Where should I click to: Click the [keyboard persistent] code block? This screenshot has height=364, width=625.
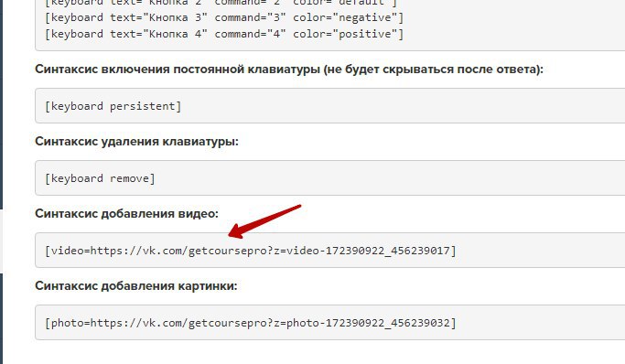(330, 106)
